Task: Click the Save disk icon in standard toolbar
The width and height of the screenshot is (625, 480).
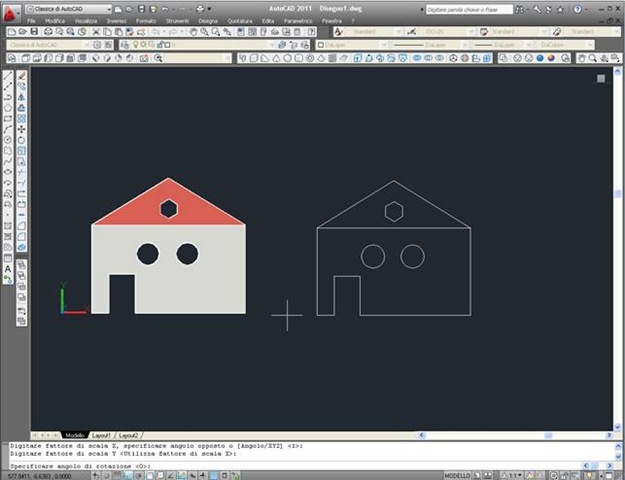Action: (x=36, y=32)
